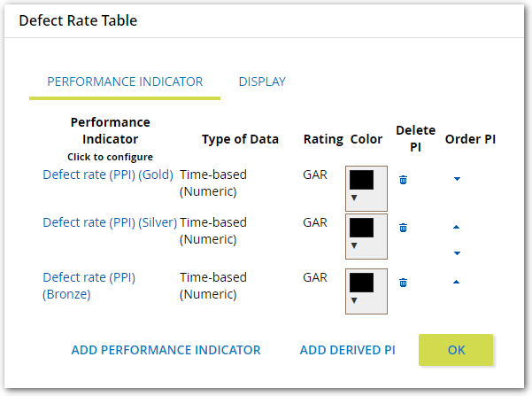Expand the color dropdown arrow for Silver row

[x=354, y=245]
